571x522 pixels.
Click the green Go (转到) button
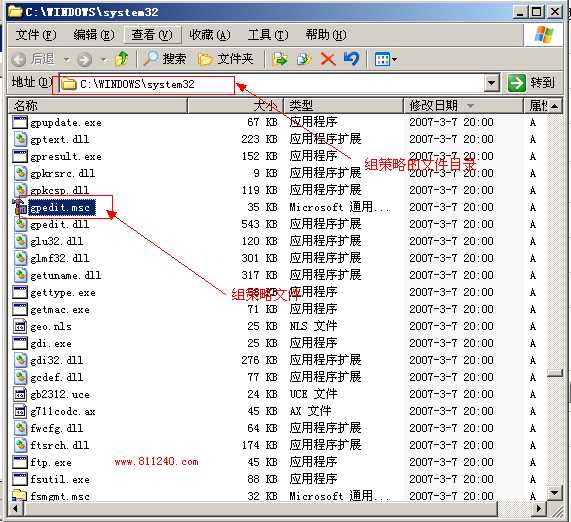(x=531, y=83)
